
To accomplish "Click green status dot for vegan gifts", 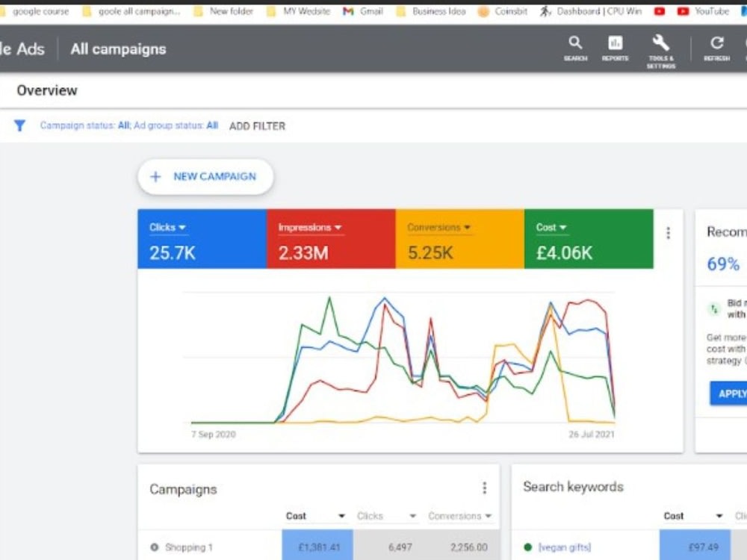I will [x=527, y=547].
